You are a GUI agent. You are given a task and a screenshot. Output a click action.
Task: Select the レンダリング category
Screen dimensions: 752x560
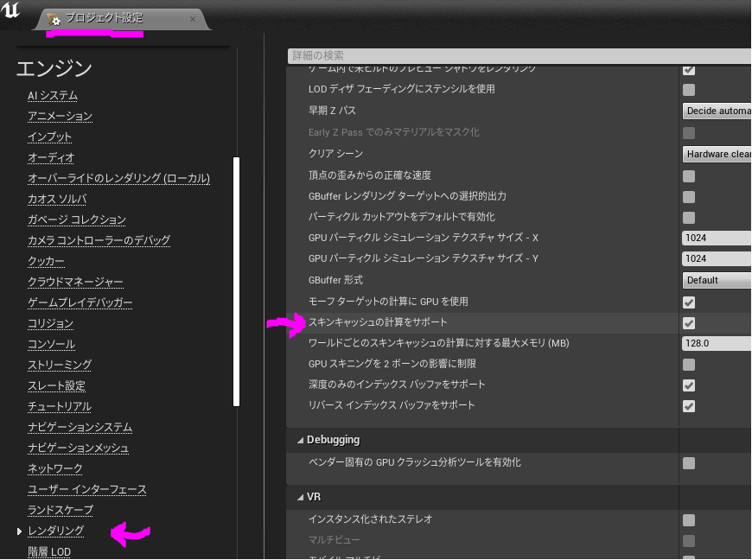click(55, 531)
